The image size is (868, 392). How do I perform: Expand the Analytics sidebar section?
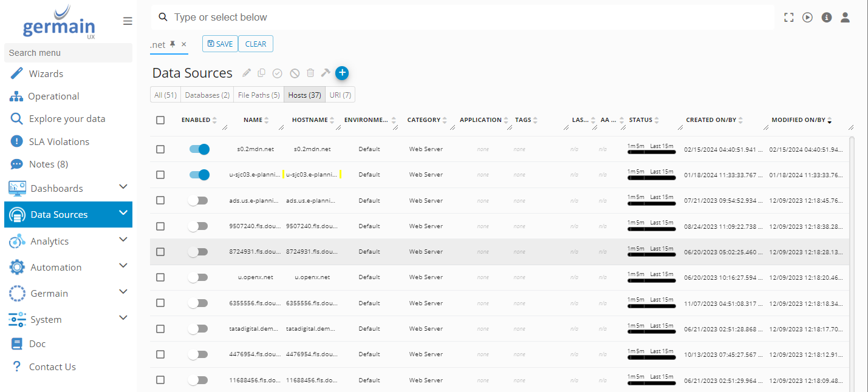coord(123,240)
